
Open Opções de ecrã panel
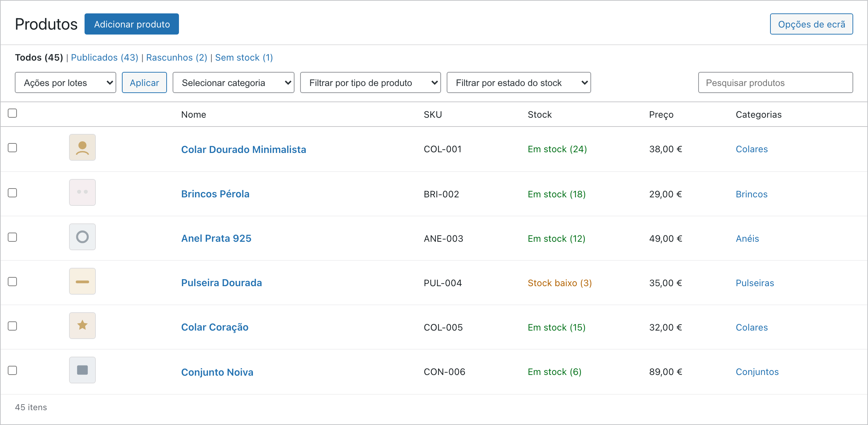812,24
